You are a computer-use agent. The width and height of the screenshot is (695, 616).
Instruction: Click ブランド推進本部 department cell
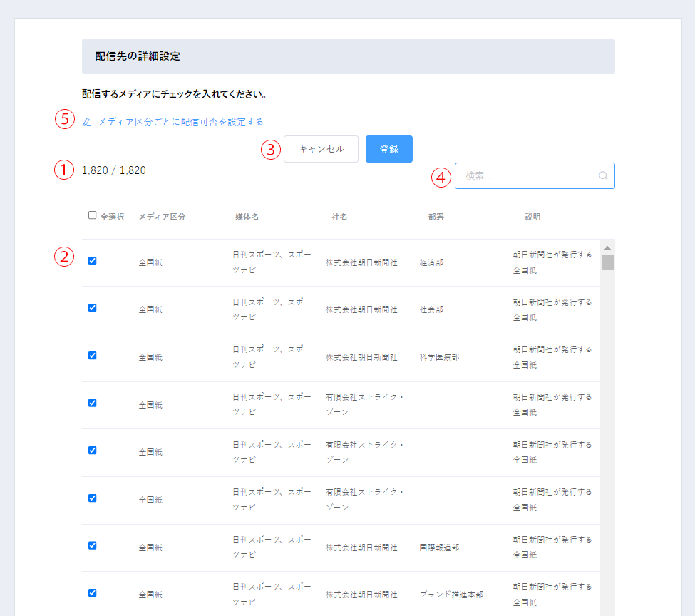[x=451, y=595]
